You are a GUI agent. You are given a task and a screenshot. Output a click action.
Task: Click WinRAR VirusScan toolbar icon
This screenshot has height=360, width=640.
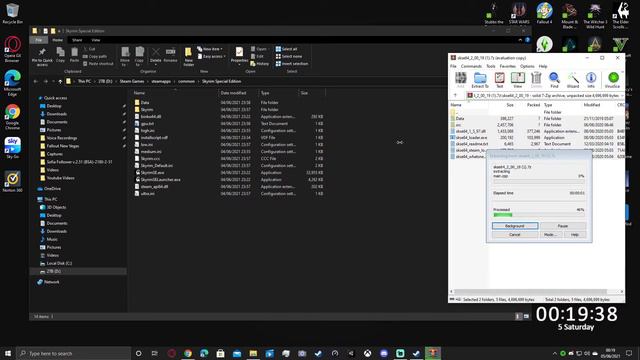(x=613, y=80)
